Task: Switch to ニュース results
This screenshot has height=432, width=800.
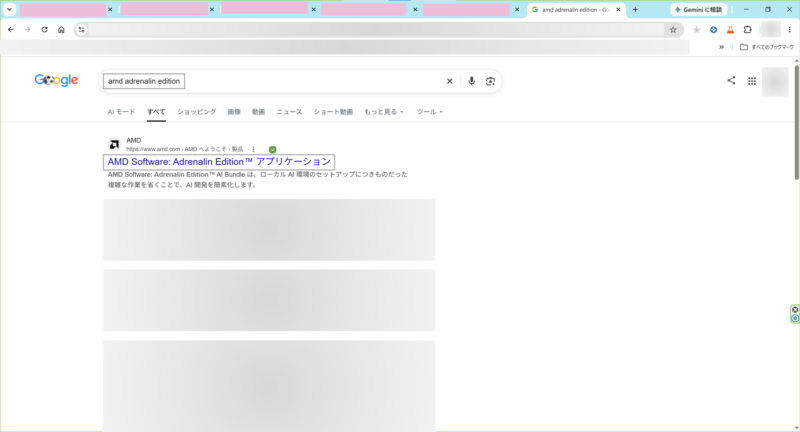Action: point(289,112)
